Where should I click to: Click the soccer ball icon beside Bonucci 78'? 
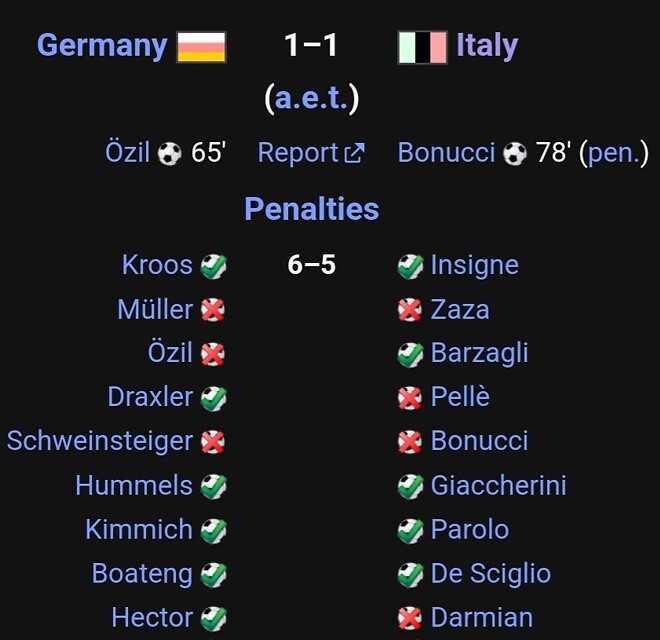tap(515, 153)
